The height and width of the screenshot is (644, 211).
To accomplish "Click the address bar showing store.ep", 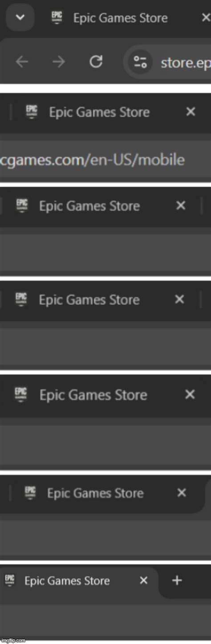I will click(x=168, y=62).
